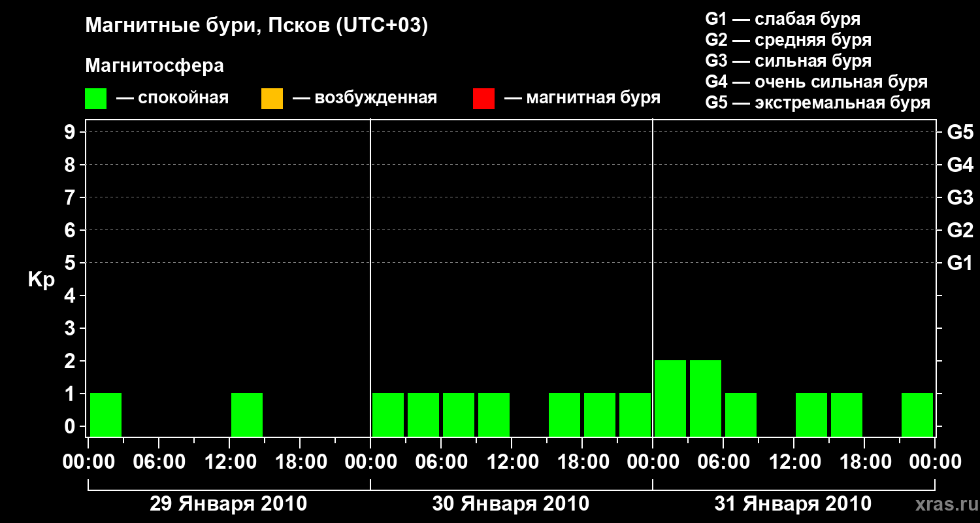Click the Kp 2 bar at 00:00–03:00 on 31 January

[670, 398]
